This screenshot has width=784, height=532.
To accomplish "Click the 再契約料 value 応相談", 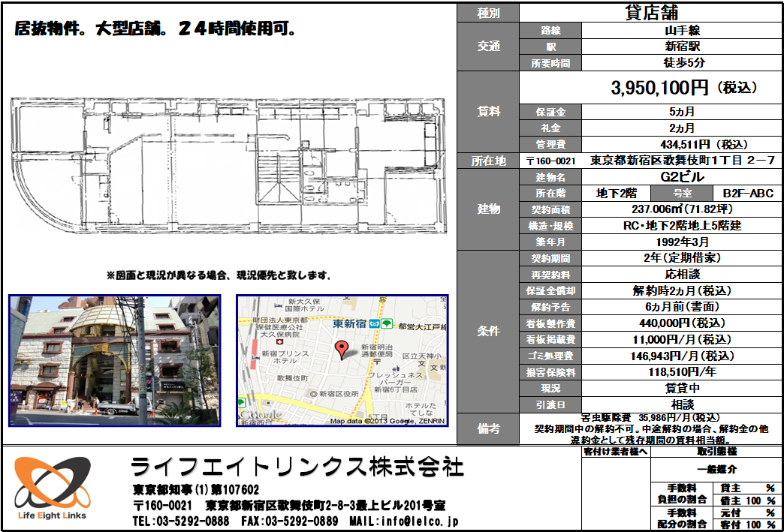I will [682, 274].
